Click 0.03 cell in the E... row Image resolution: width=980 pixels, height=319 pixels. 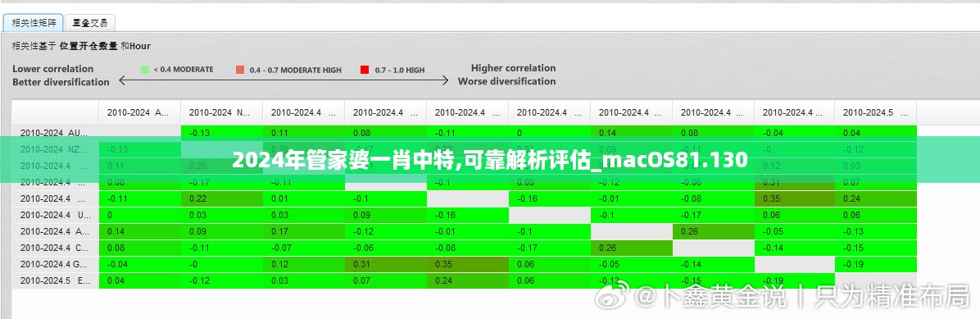tap(304, 280)
